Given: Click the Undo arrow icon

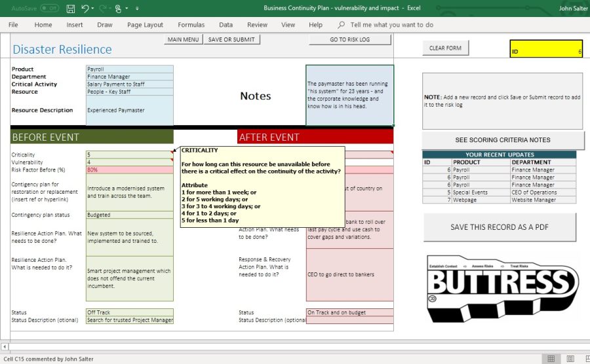Looking at the screenshot, I should click(85, 9).
